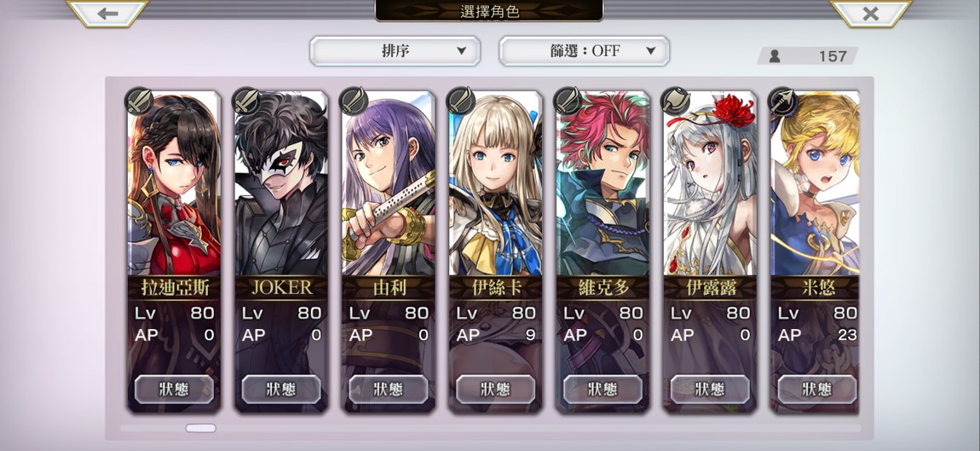Open 狀態 for JOKER
The image size is (980, 451).
(281, 389)
